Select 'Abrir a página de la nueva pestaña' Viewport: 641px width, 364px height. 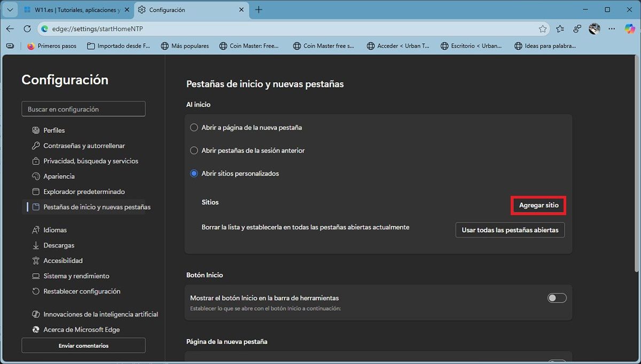click(x=194, y=128)
